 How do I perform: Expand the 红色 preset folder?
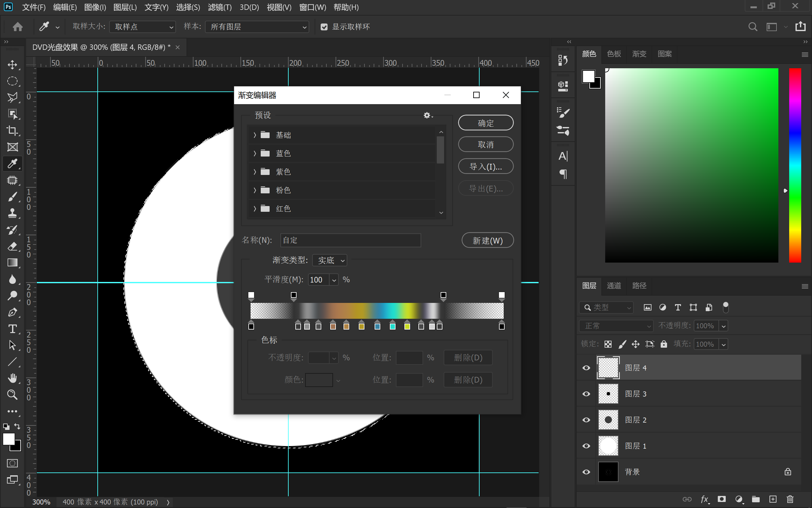(x=255, y=209)
